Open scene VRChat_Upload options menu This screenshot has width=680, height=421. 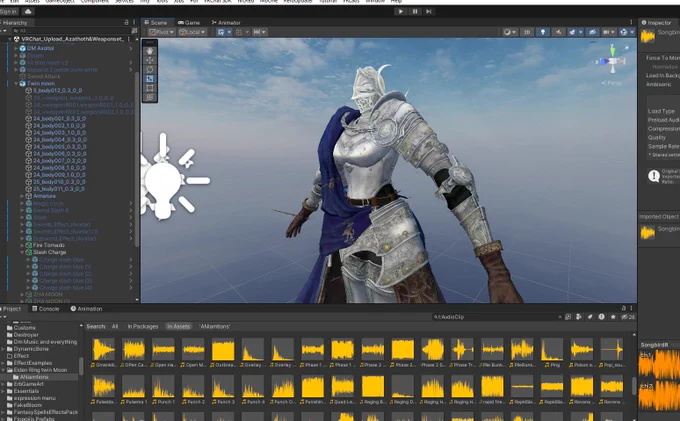tap(129, 39)
